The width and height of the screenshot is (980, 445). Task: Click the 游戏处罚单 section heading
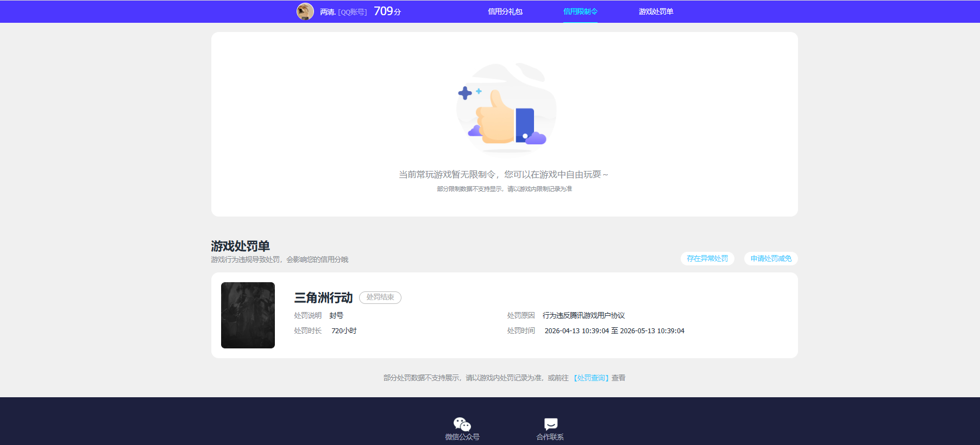click(x=240, y=246)
